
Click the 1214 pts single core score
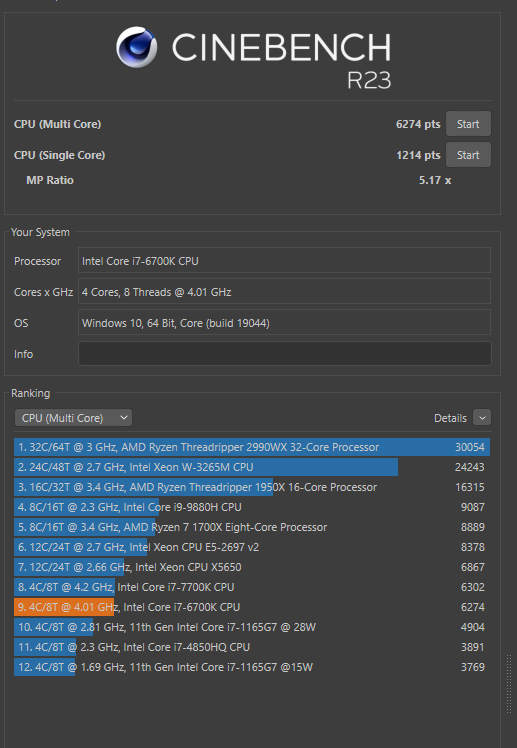point(418,155)
